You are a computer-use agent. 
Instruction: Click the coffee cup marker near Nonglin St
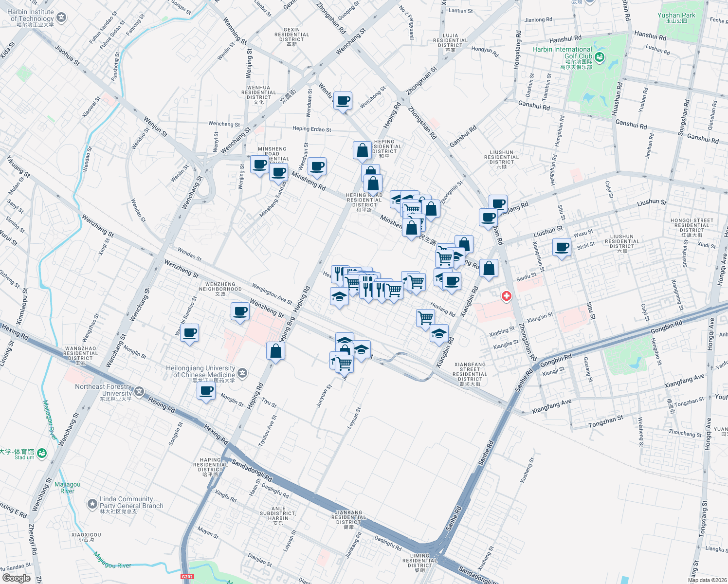(x=206, y=391)
